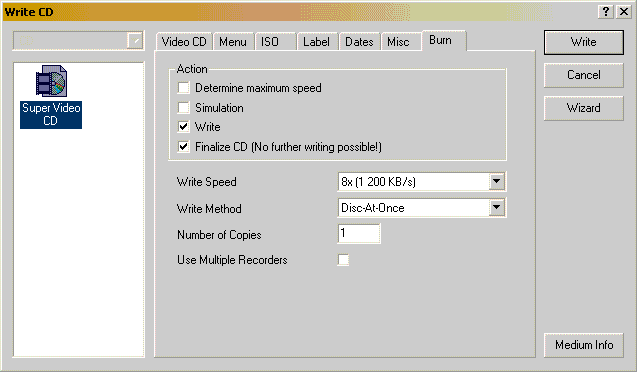Focus the Number of Copies field

359,234
